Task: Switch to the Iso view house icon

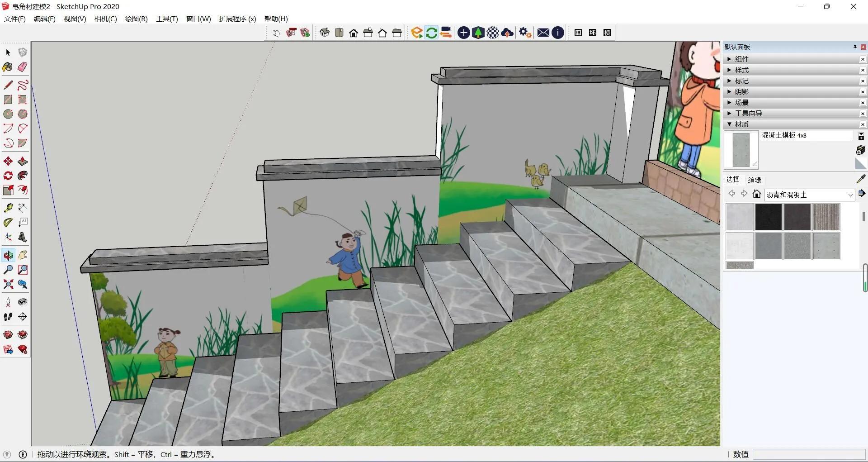Action: [325, 33]
